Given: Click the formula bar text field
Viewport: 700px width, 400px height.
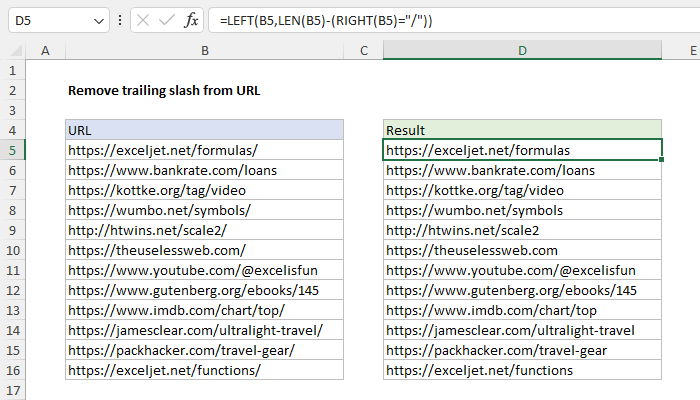Looking at the screenshot, I should tap(454, 21).
